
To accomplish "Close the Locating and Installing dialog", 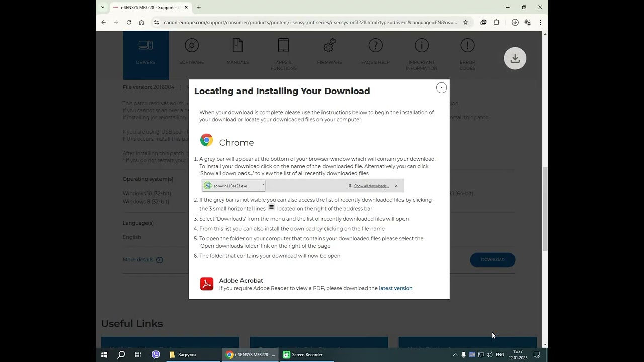I will [441, 88].
